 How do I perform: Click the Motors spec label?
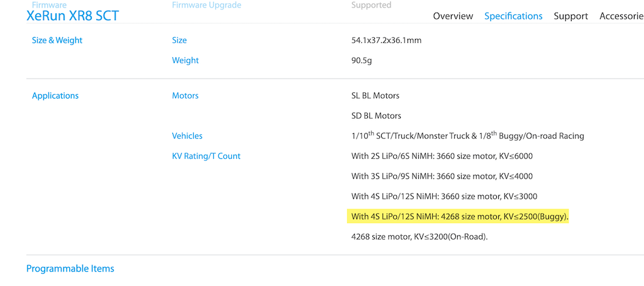coord(186,96)
